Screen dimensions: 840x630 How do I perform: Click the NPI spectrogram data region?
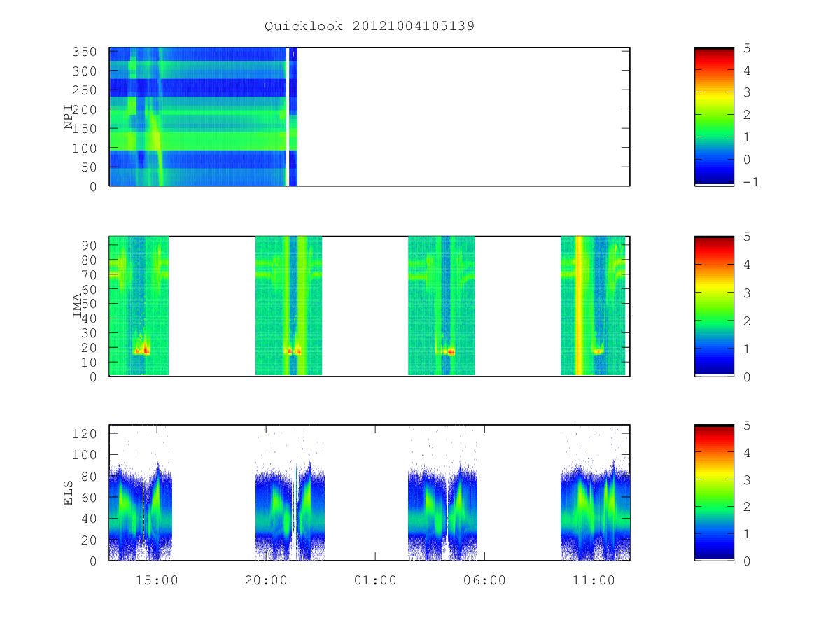[x=204, y=116]
